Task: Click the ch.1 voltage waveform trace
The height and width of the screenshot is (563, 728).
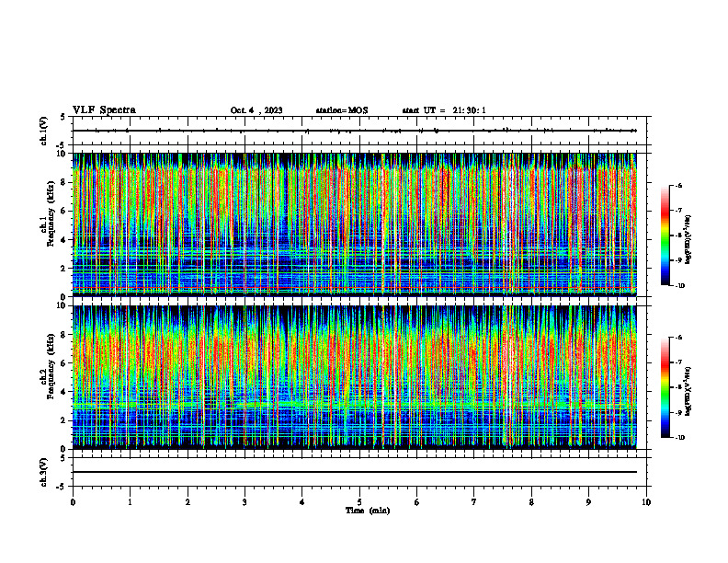Action: click(x=355, y=131)
